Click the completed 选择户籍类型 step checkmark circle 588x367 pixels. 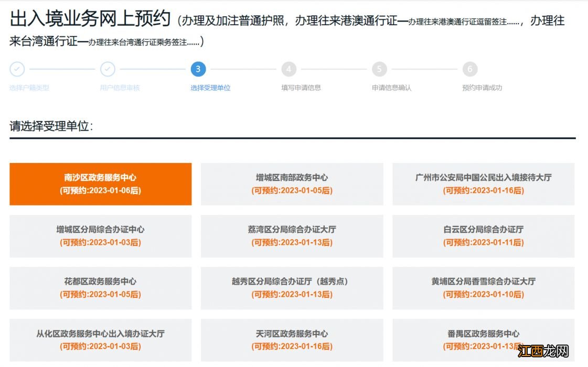click(x=17, y=69)
